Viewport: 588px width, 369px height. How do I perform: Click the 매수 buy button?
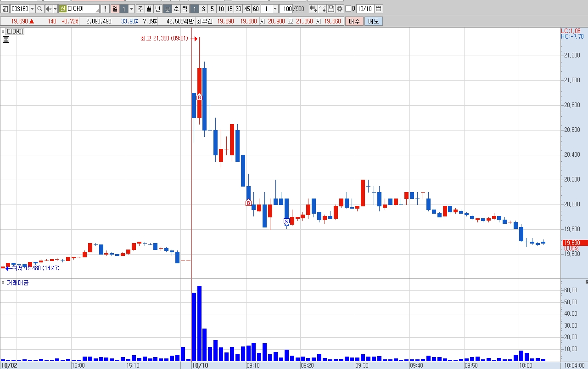[x=354, y=21]
